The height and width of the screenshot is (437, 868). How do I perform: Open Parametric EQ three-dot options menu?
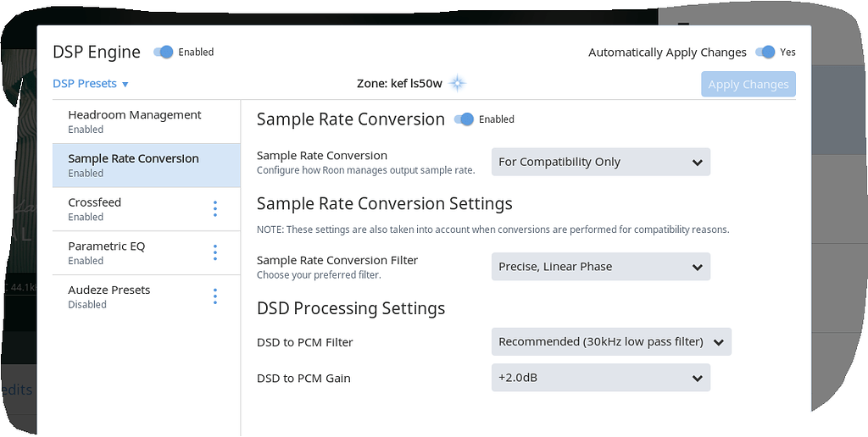click(x=215, y=253)
